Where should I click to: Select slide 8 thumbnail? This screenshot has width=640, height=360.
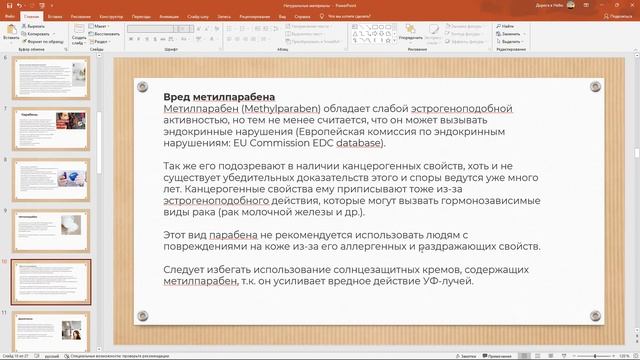tap(51, 180)
